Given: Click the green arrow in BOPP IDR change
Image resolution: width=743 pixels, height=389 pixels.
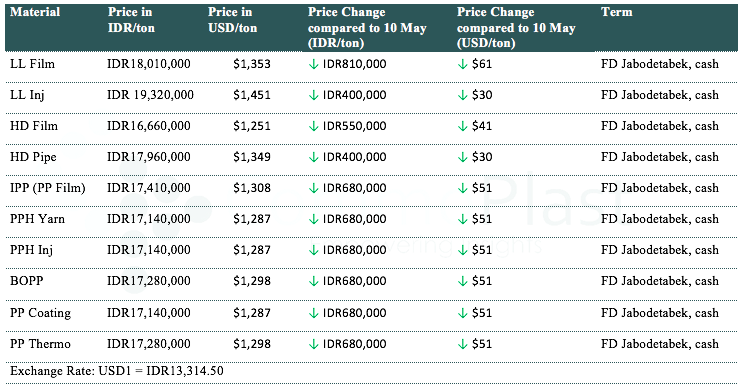Looking at the screenshot, I should (313, 281).
